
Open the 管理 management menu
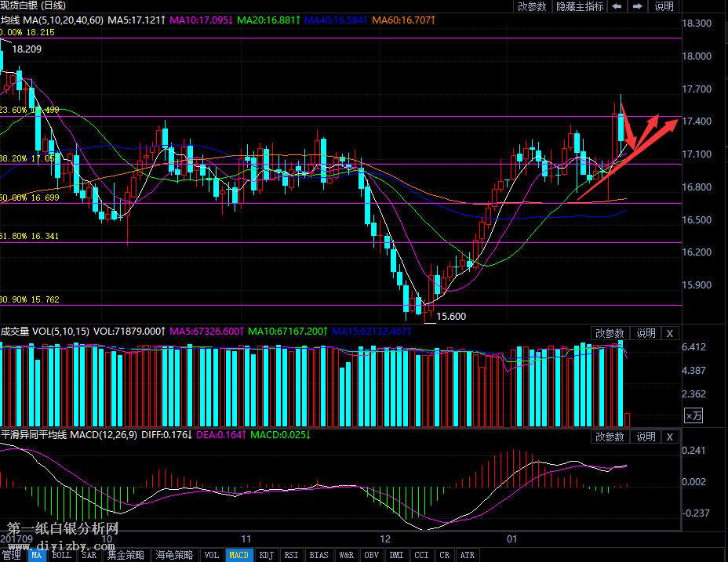(12, 555)
